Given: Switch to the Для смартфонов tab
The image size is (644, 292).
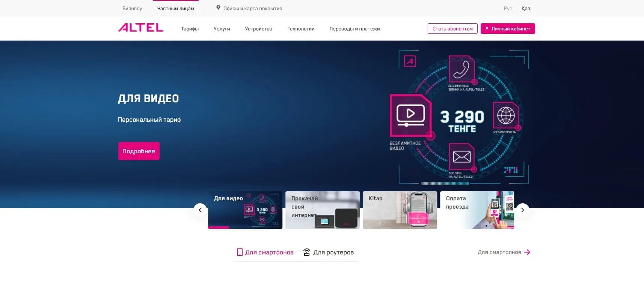Looking at the screenshot, I should tap(265, 252).
